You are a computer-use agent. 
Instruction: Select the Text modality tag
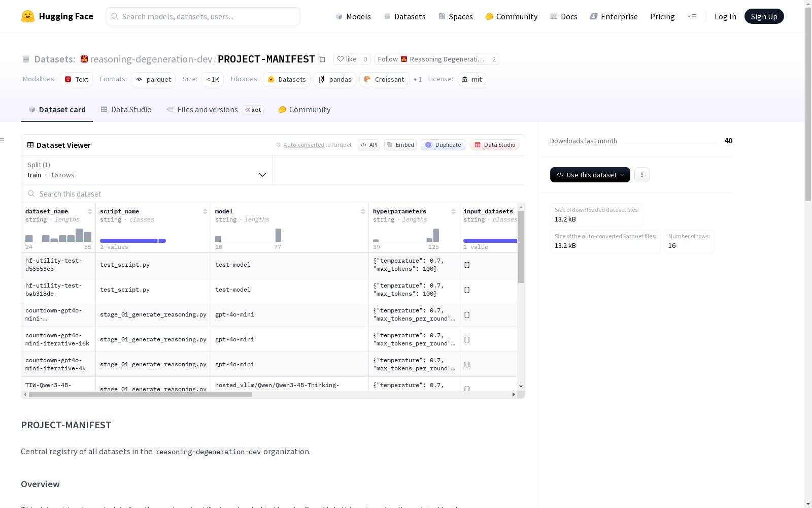[x=77, y=79]
